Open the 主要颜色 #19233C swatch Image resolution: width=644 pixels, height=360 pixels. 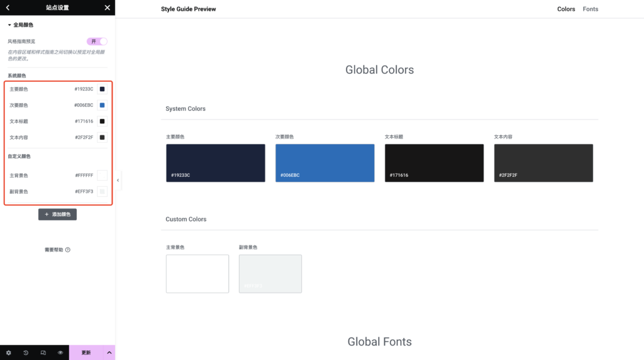click(103, 89)
